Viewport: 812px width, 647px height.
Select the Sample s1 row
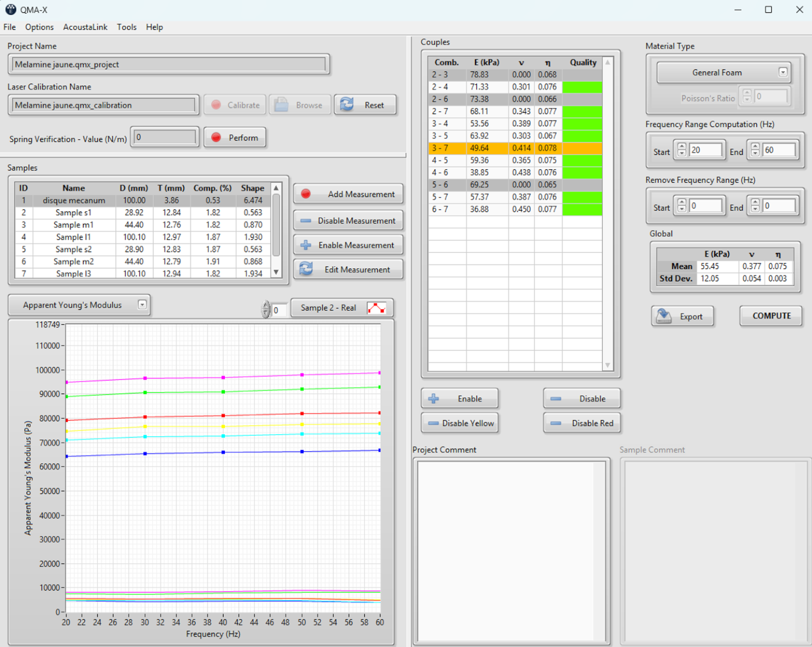click(x=143, y=212)
